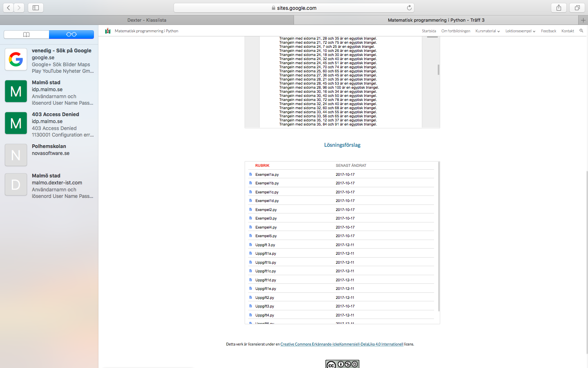Image resolution: width=588 pixels, height=368 pixels.
Task: Click the show all tabs icon
Action: tap(577, 8)
